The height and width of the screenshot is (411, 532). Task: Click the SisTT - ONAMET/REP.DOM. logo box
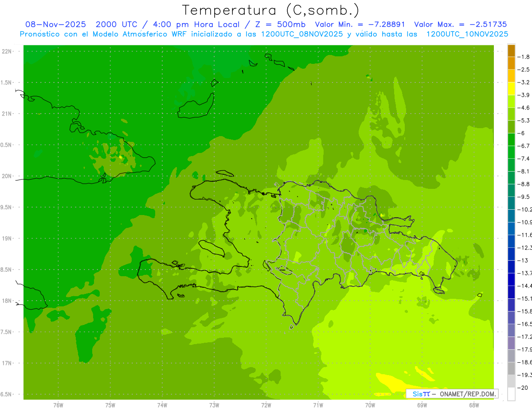tap(452, 394)
